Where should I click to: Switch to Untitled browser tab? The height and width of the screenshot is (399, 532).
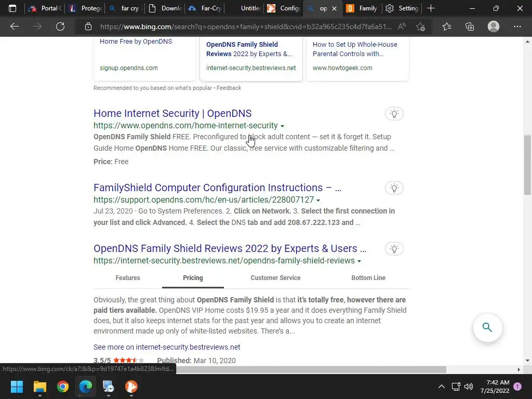[x=245, y=8]
